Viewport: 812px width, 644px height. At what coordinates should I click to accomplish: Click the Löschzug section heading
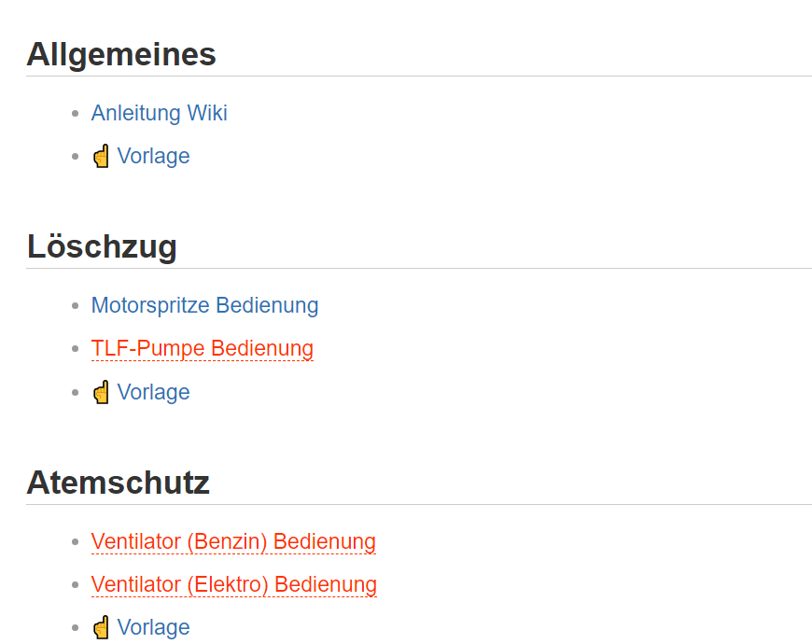[102, 246]
